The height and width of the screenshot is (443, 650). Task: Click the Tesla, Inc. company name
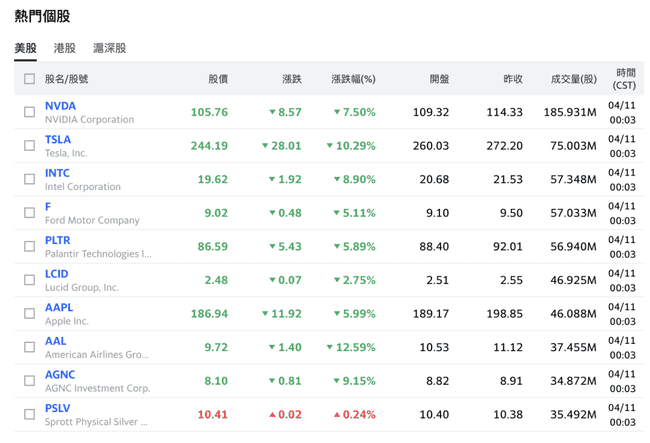[x=66, y=153]
